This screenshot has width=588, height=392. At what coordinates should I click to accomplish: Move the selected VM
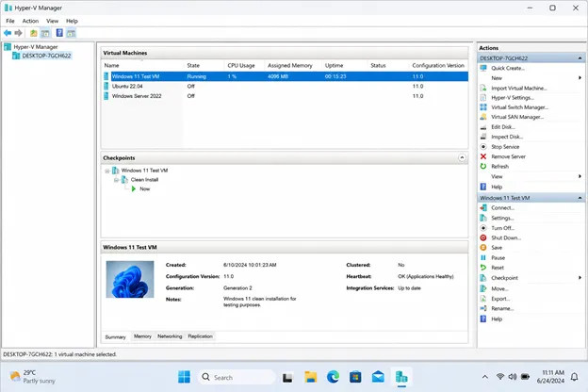pos(499,289)
